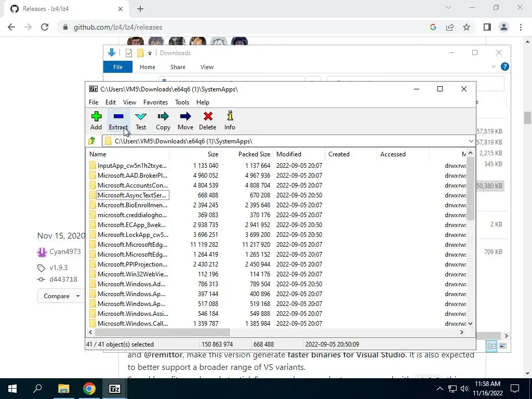This screenshot has height=399, width=532.
Task: Open the 7-Zip View menu
Action: coord(129,102)
